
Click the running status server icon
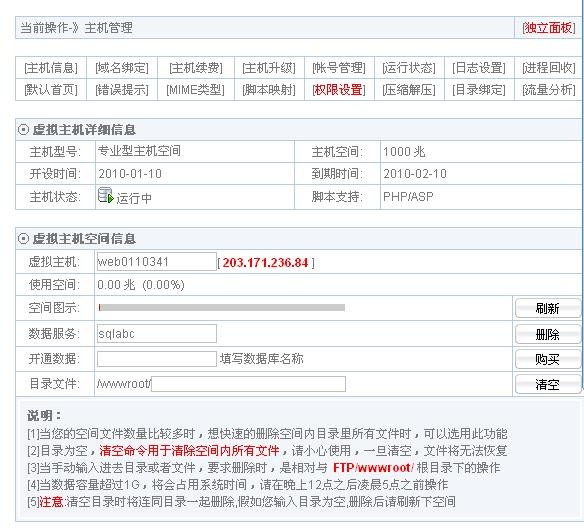pyautogui.click(x=105, y=195)
